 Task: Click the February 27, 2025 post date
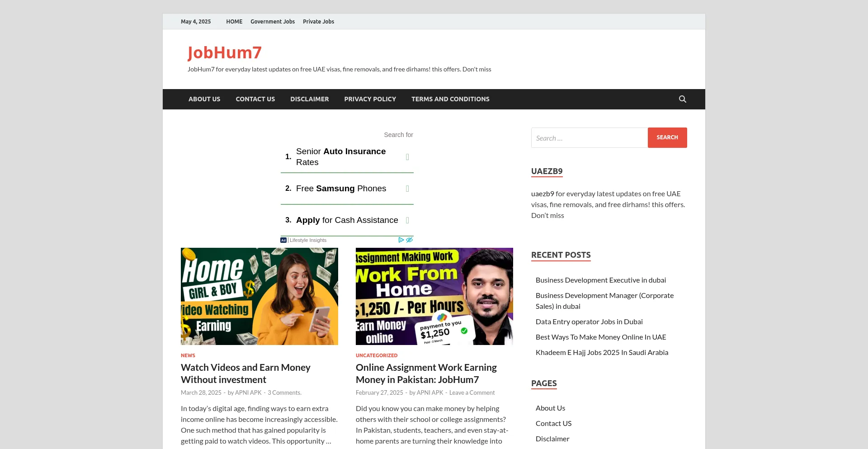click(379, 392)
